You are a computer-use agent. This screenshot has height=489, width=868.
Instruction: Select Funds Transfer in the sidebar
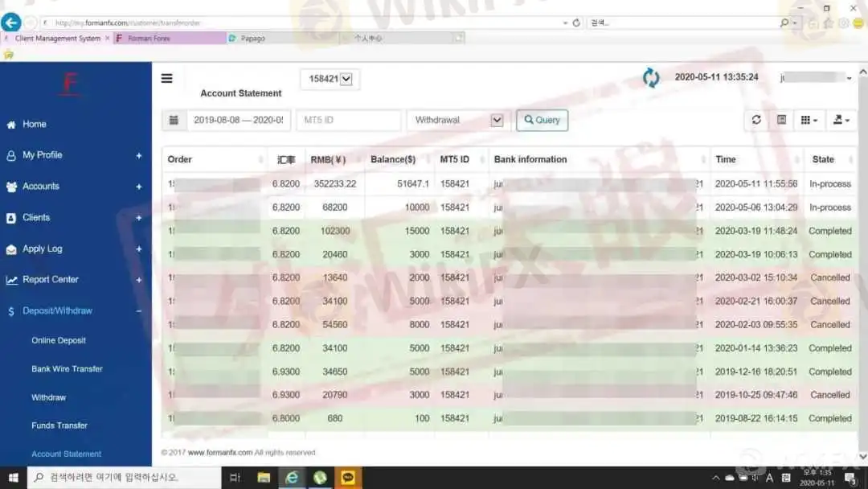pyautogui.click(x=59, y=426)
